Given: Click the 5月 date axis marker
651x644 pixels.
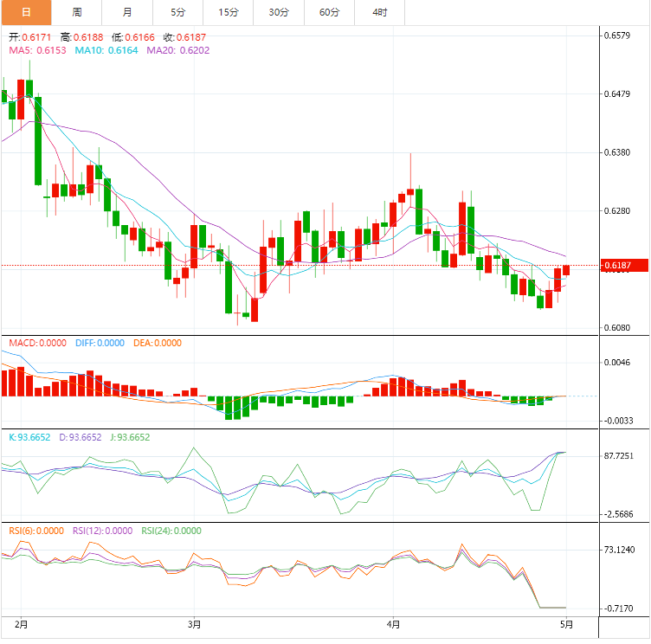Looking at the screenshot, I should (566, 624).
